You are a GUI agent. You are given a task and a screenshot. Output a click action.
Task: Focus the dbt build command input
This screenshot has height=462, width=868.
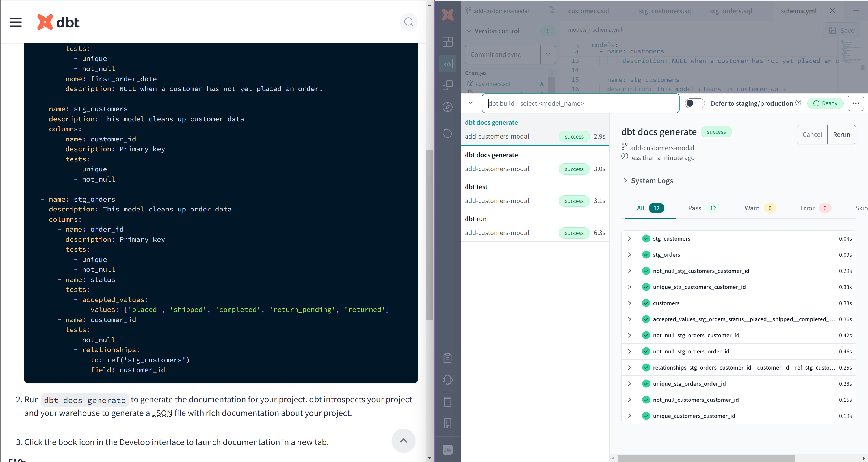581,103
